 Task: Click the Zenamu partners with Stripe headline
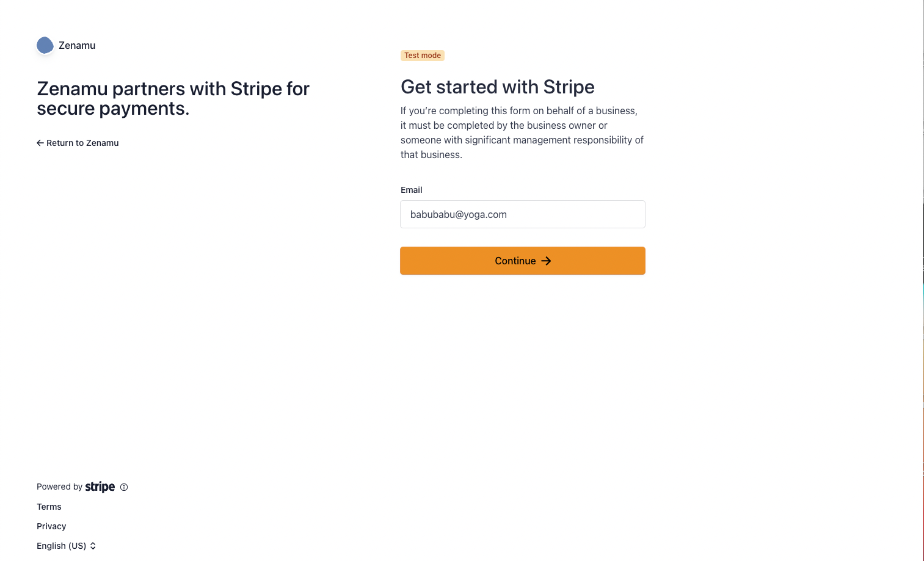coord(173,98)
